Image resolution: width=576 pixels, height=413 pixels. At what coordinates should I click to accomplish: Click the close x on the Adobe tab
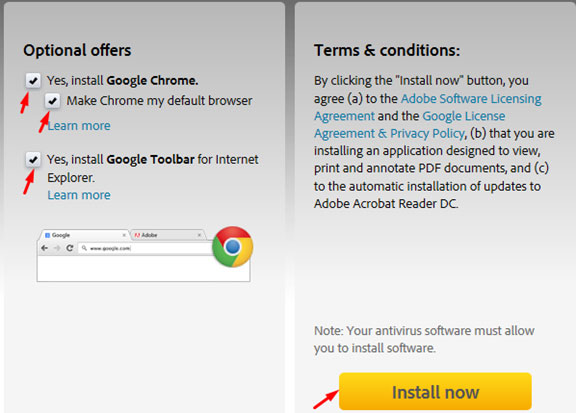[x=199, y=235]
